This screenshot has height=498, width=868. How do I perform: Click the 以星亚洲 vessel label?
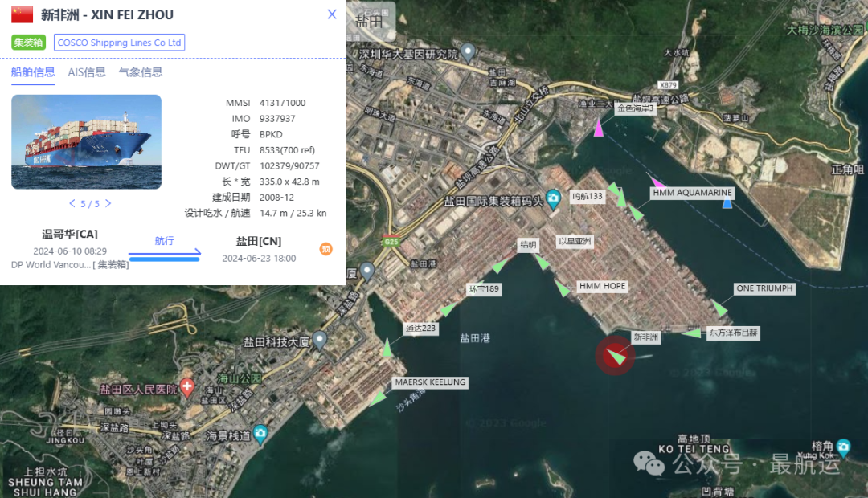click(x=575, y=241)
